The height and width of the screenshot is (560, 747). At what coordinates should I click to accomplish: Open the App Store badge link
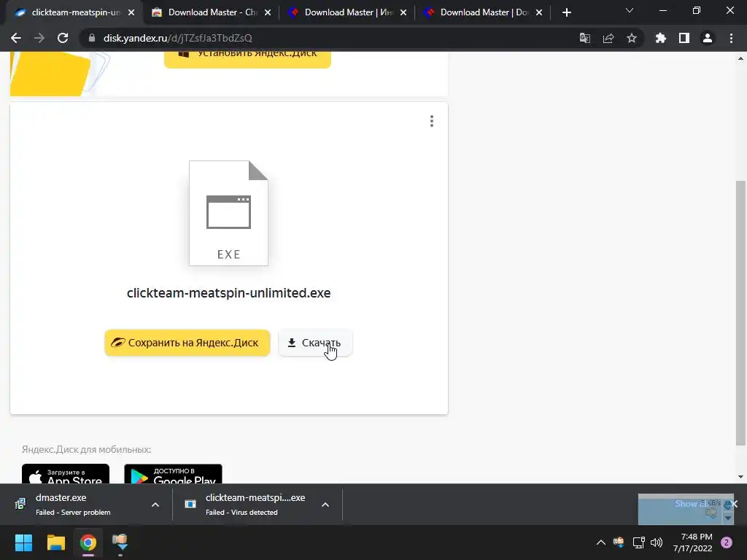tap(66, 474)
